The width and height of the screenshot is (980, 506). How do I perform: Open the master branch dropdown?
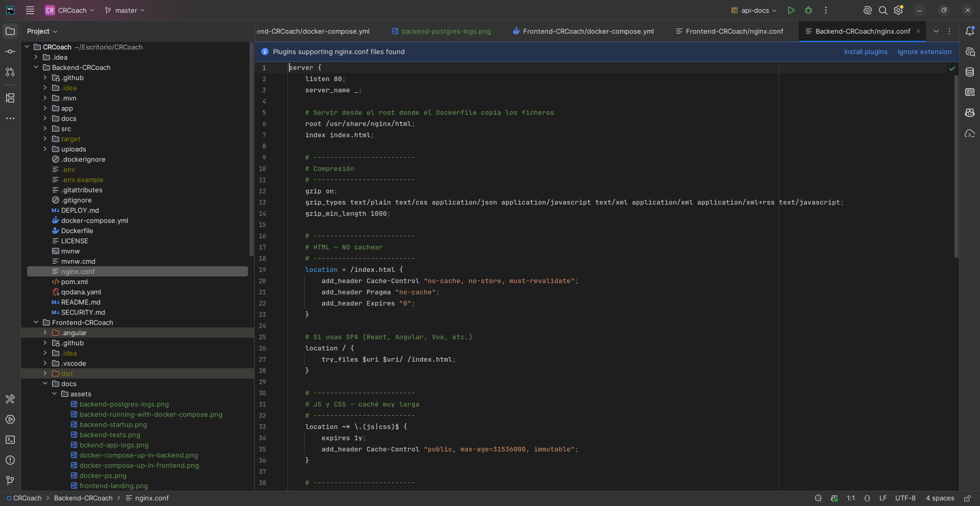click(125, 10)
